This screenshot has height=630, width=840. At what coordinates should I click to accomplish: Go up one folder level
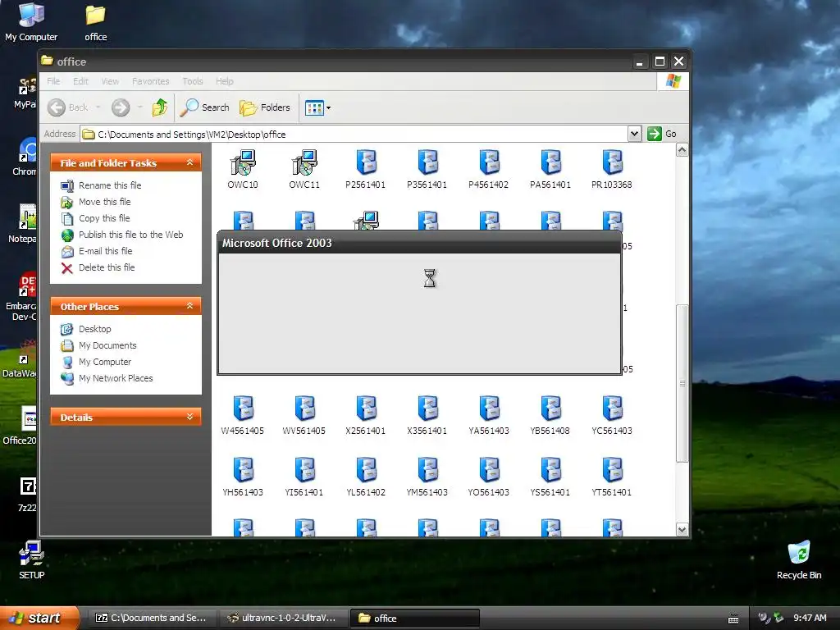[x=160, y=107]
